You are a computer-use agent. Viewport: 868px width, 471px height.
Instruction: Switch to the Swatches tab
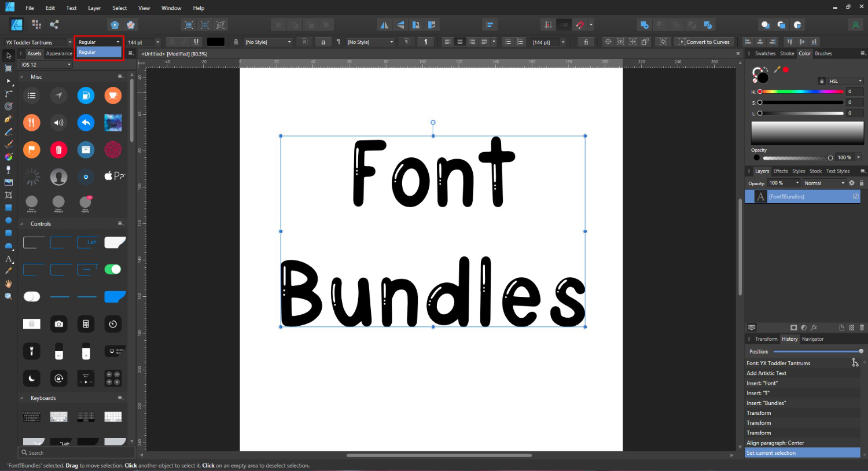765,53
